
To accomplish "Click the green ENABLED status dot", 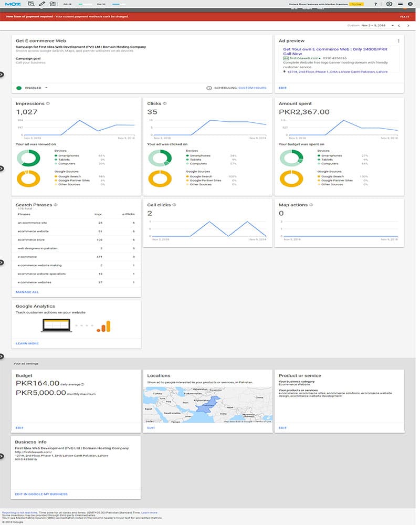I will pyautogui.click(x=19, y=88).
